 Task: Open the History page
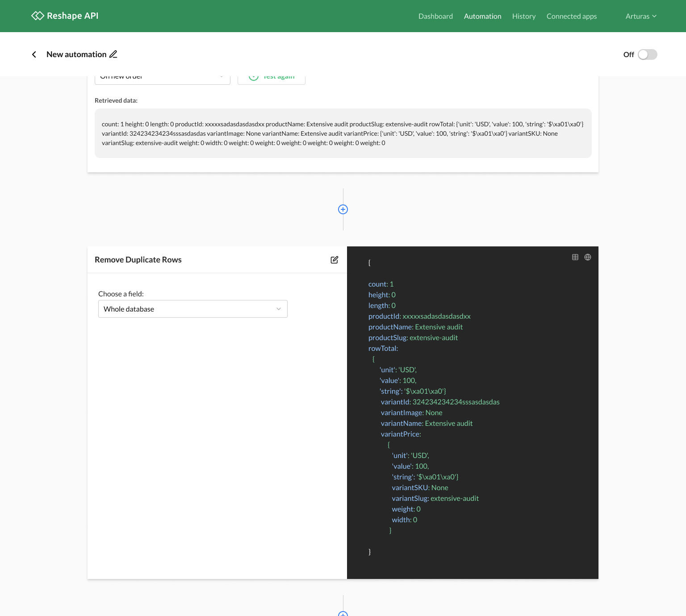pyautogui.click(x=523, y=16)
